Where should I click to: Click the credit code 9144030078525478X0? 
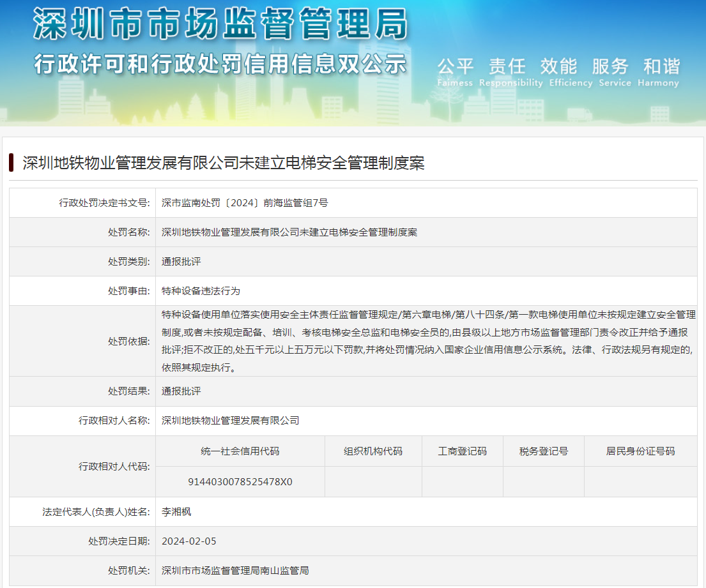pos(240,481)
